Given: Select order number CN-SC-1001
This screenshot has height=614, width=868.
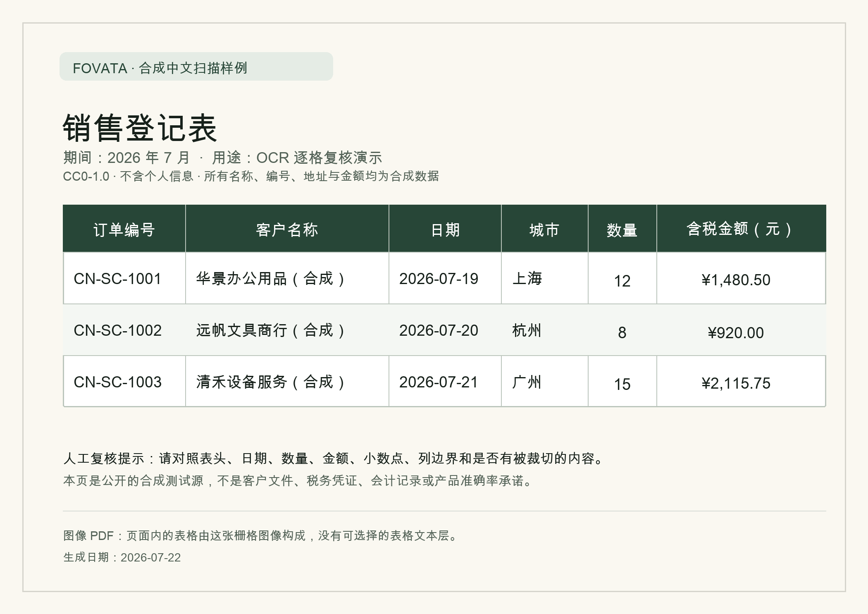Looking at the screenshot, I should [117, 279].
